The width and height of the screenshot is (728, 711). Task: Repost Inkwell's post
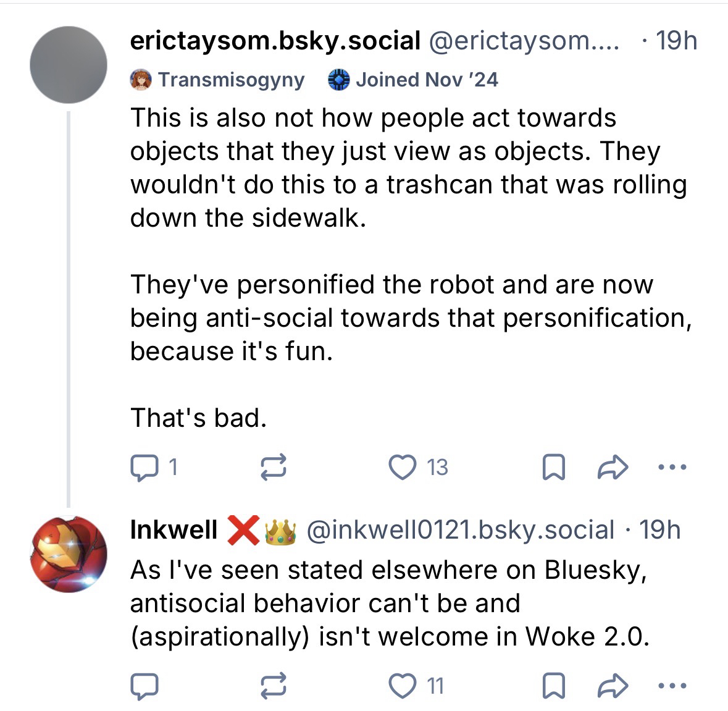274,686
